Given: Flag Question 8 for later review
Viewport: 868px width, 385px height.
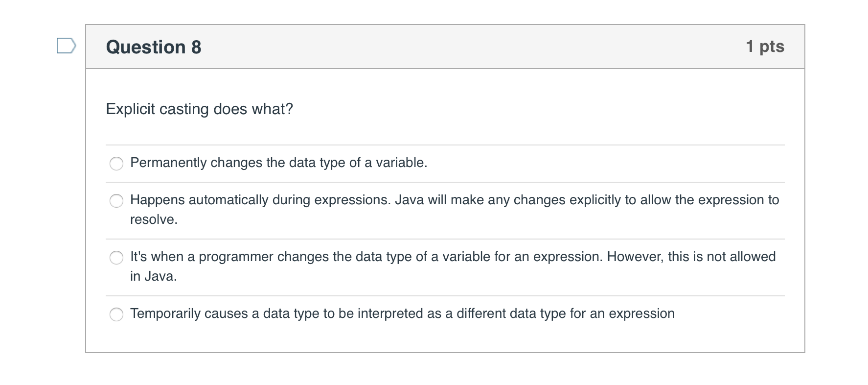Looking at the screenshot, I should coord(67,46).
